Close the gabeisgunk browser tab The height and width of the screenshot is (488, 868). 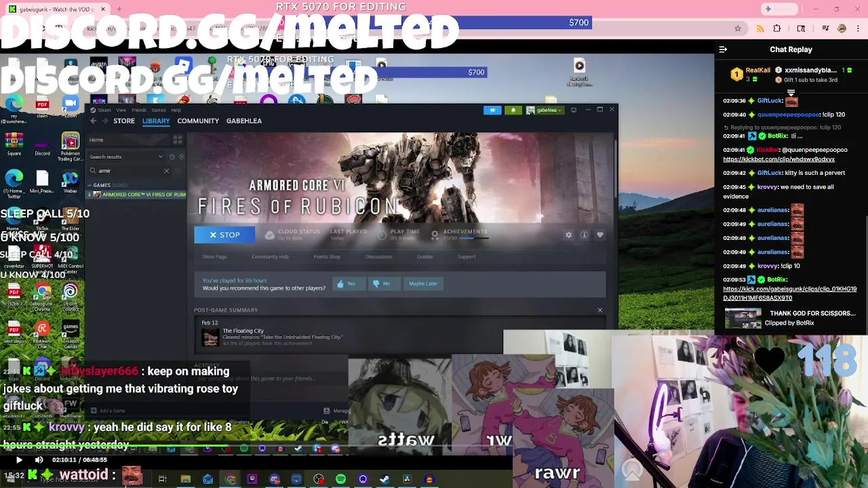click(x=103, y=9)
